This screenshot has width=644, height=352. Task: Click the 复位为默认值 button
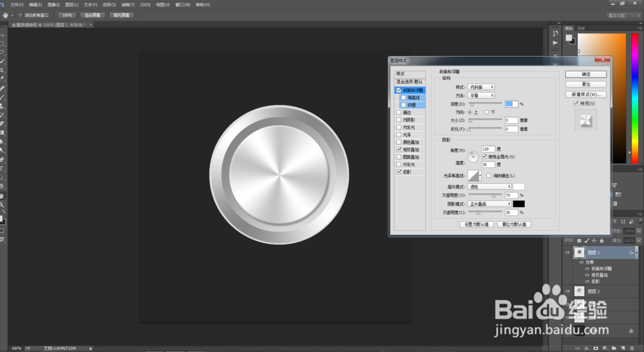tap(514, 225)
